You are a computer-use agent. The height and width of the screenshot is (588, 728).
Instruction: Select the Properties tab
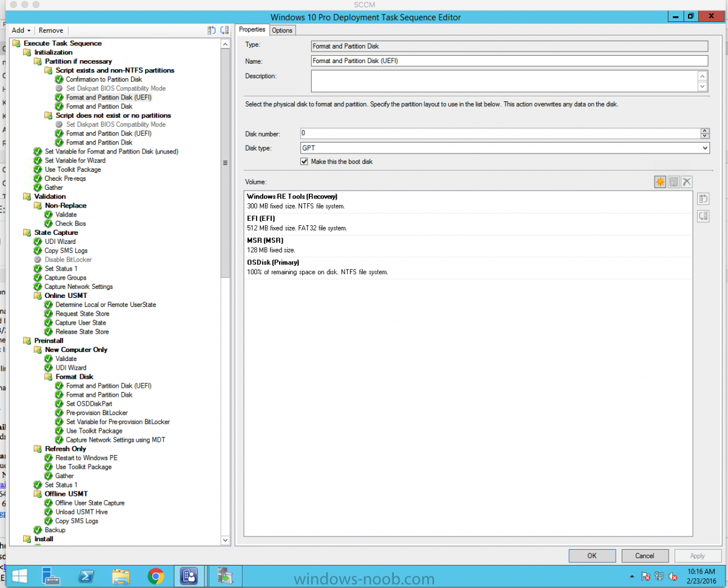tap(252, 30)
